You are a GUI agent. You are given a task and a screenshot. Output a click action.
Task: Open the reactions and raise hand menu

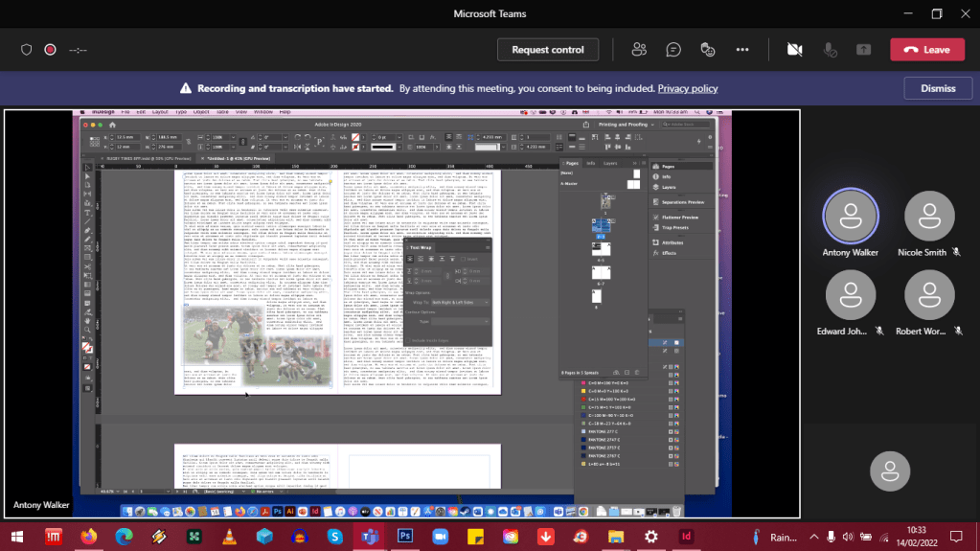[708, 50]
